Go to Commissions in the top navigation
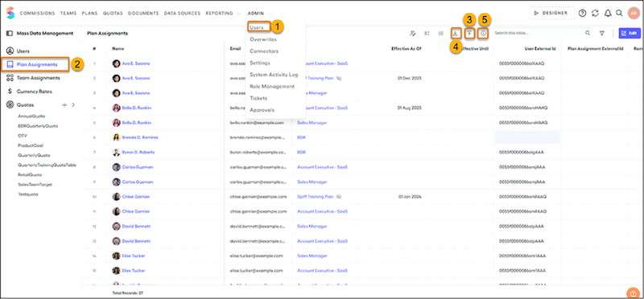The width and height of the screenshot is (644, 299). (x=37, y=13)
